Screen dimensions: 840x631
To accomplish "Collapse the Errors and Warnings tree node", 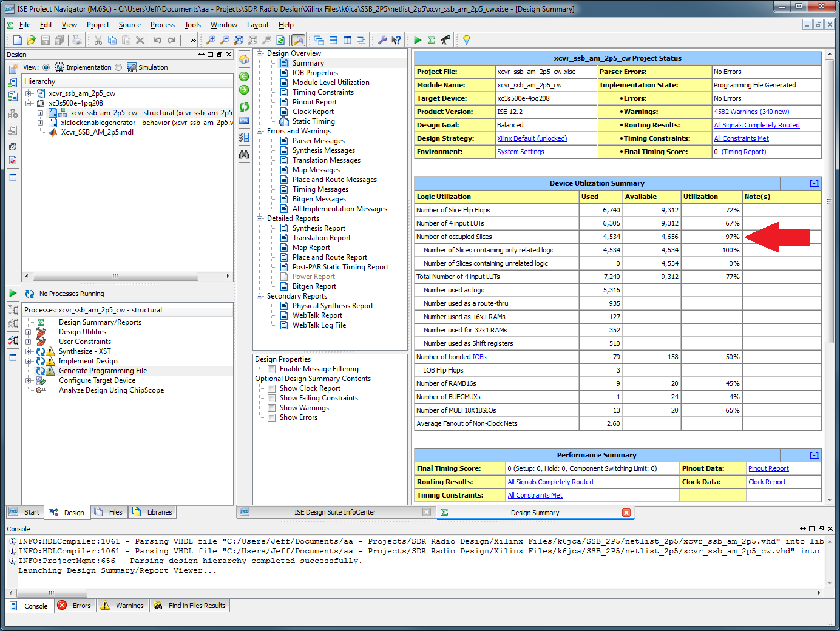I will tap(260, 131).
